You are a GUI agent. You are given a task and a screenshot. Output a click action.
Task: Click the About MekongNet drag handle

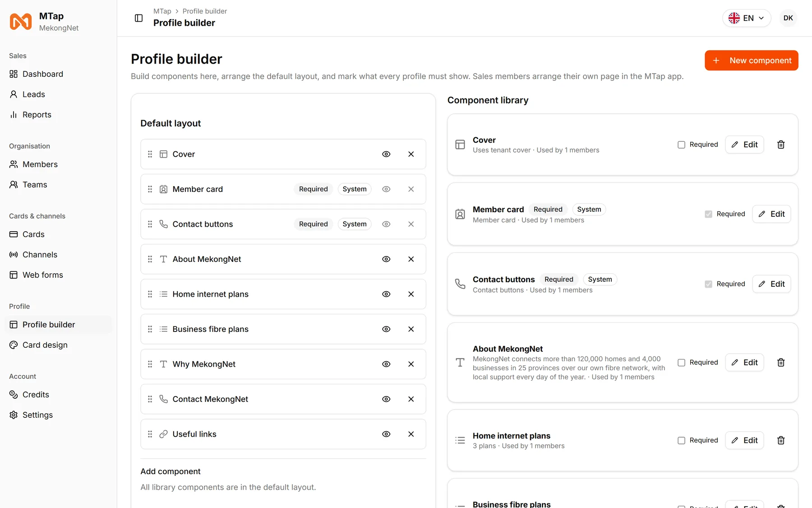(150, 259)
